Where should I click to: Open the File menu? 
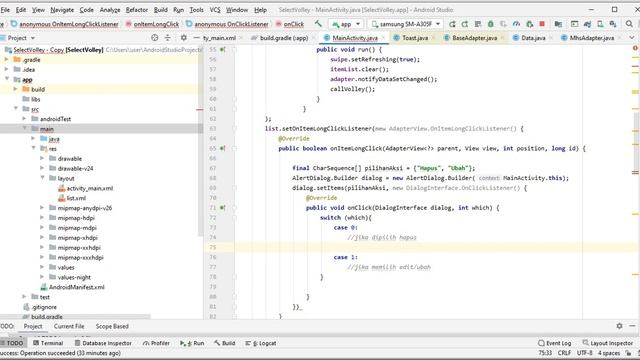tap(5, 10)
